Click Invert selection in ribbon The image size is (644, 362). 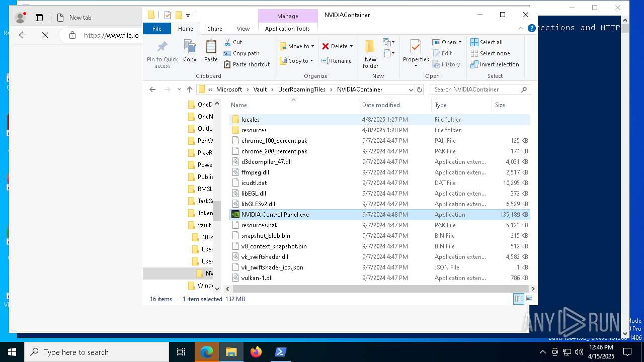[495, 64]
